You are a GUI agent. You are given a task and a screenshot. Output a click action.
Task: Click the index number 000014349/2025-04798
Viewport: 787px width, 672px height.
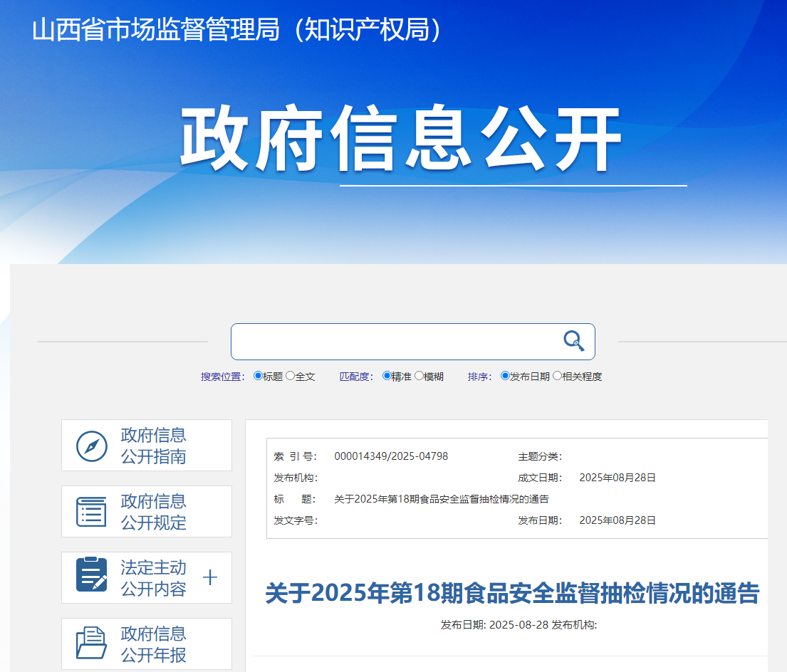(391, 456)
